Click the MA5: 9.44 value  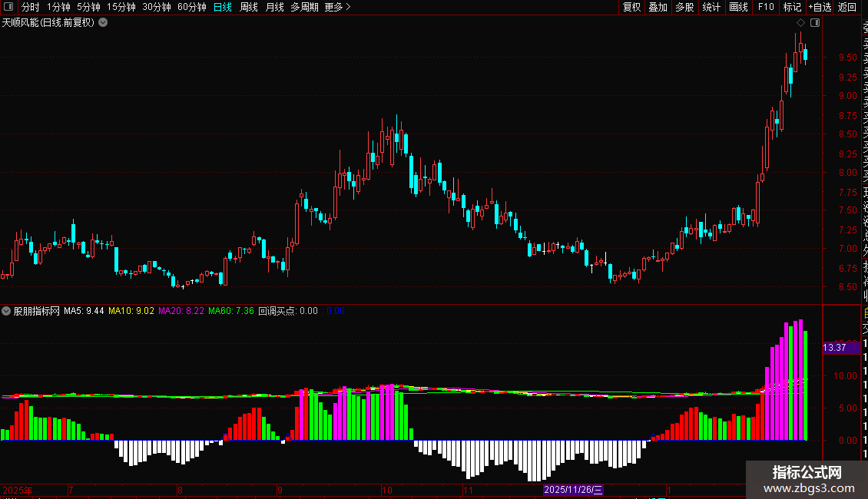[x=84, y=311]
